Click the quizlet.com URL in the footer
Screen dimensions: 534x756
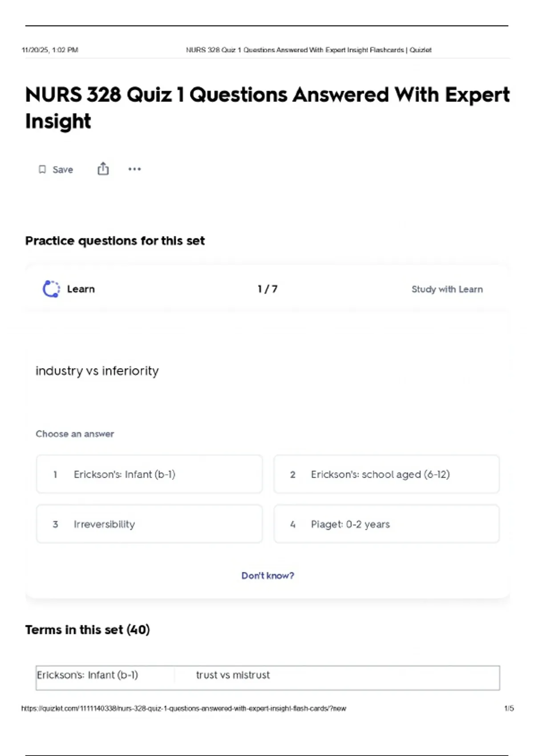click(183, 708)
